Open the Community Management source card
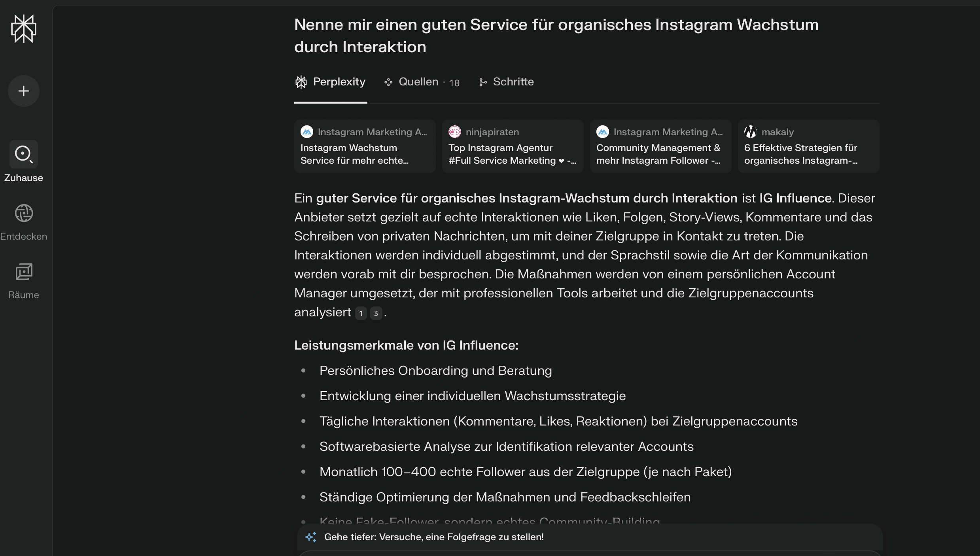The height and width of the screenshot is (556, 980). [660, 146]
